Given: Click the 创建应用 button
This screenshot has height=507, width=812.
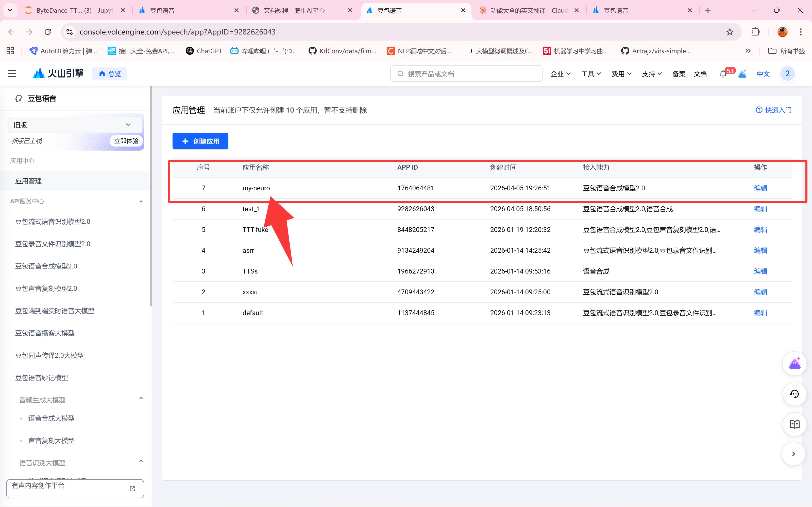Looking at the screenshot, I should click(200, 141).
